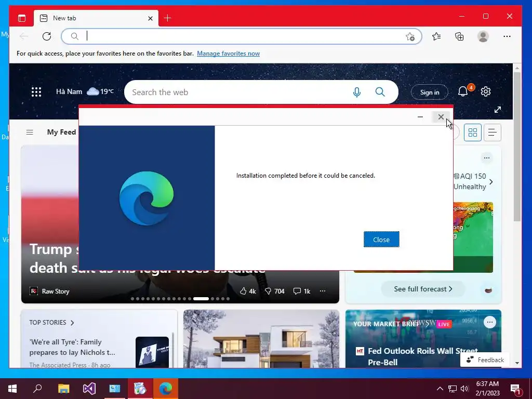Screen dimensions: 532x399
Task: Open story comments 1k icon
Action: click(x=302, y=291)
